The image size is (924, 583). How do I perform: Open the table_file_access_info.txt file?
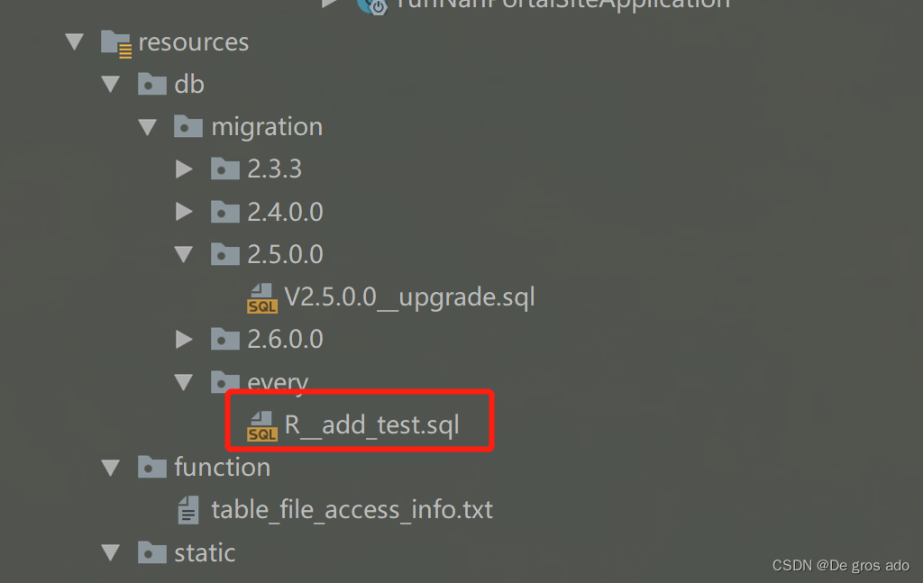pyautogui.click(x=352, y=509)
